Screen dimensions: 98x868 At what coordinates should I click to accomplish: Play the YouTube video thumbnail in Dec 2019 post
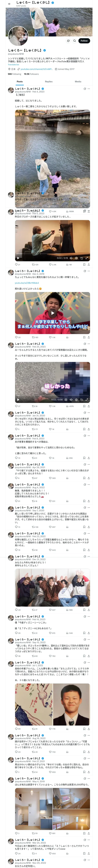coord(52,313)
